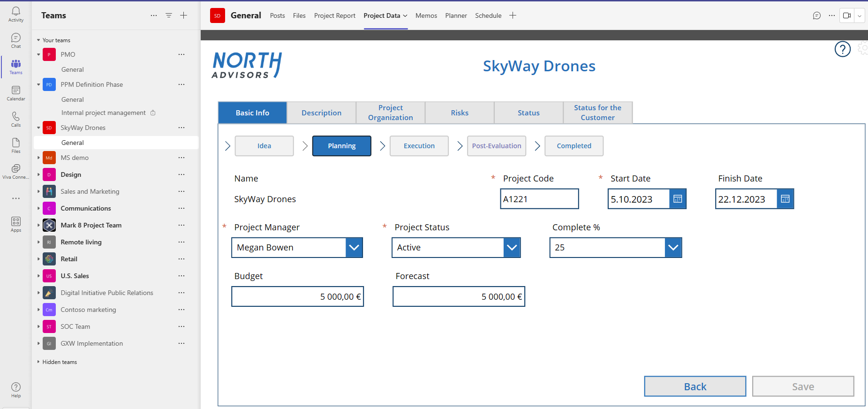The image size is (868, 409).
Task: Open the Project Data tab dropdown
Action: (x=405, y=16)
